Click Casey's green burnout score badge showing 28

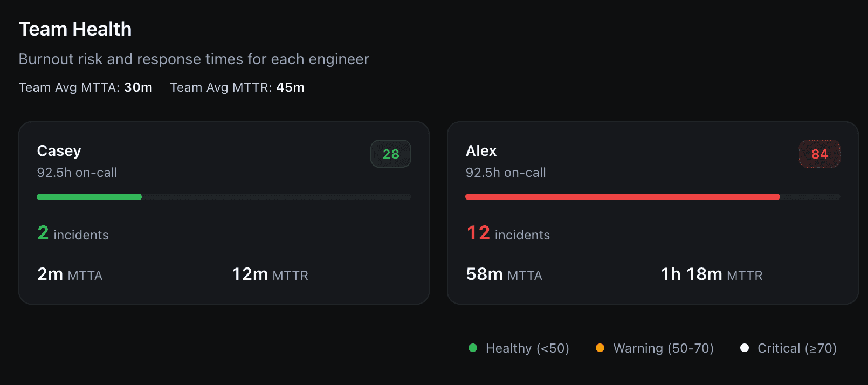[390, 154]
